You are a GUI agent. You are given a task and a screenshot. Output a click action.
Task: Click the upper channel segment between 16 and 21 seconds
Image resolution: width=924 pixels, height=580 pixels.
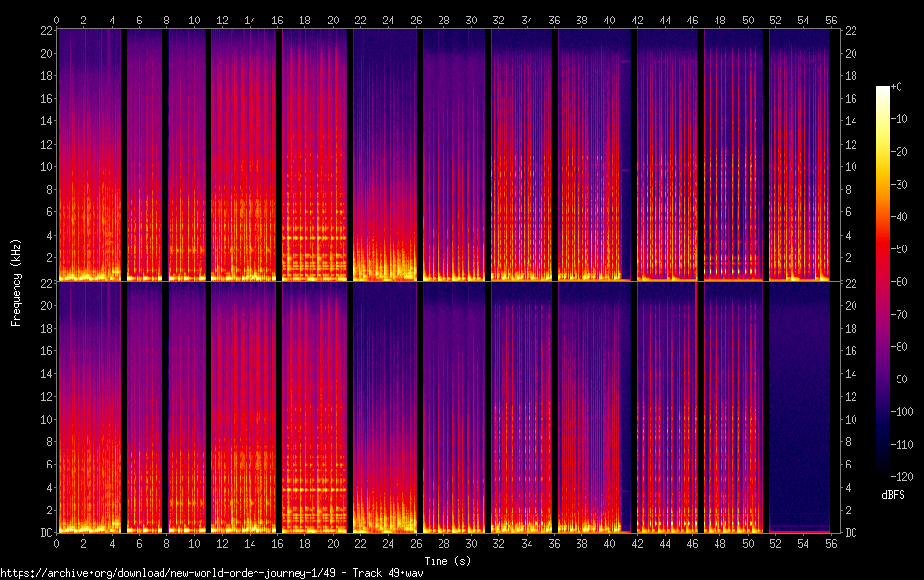coord(314,156)
